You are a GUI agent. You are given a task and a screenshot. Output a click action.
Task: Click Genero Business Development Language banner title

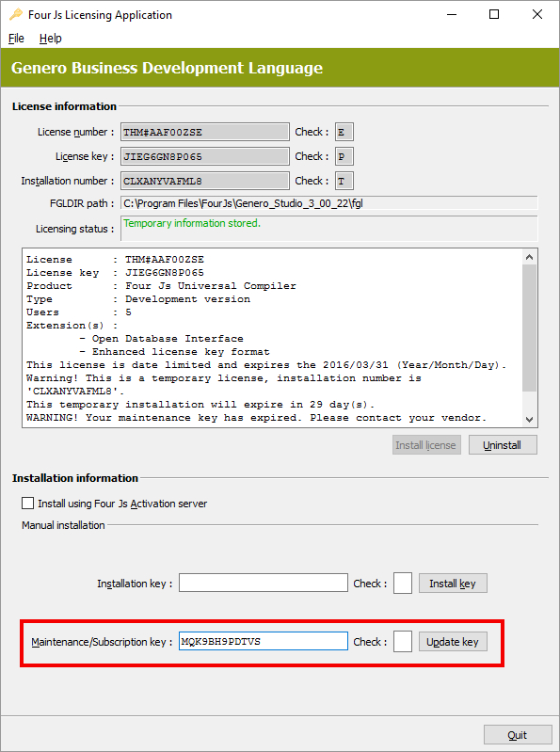coord(167,68)
